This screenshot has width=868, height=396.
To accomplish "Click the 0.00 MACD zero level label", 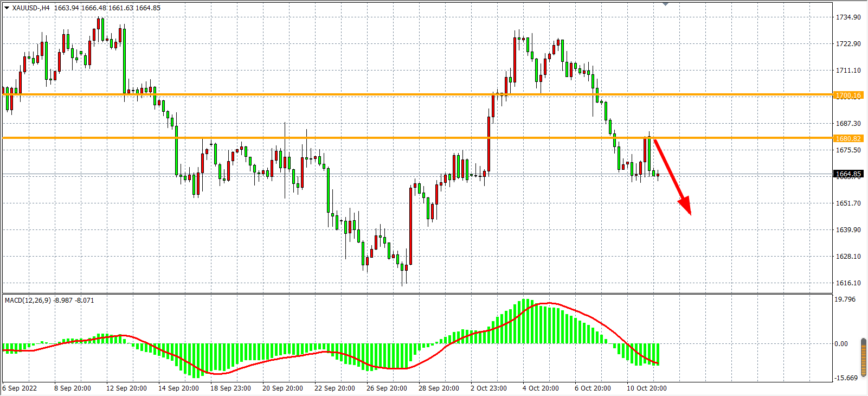I will [841, 344].
